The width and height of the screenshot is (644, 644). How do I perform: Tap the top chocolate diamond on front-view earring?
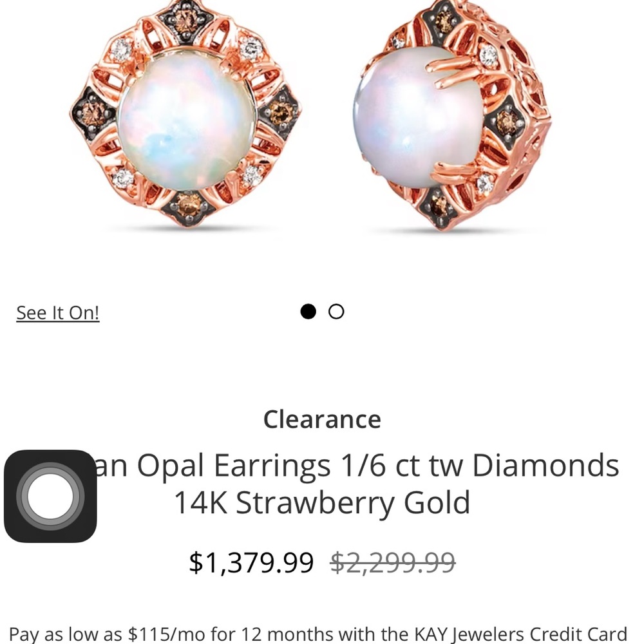tap(185, 21)
